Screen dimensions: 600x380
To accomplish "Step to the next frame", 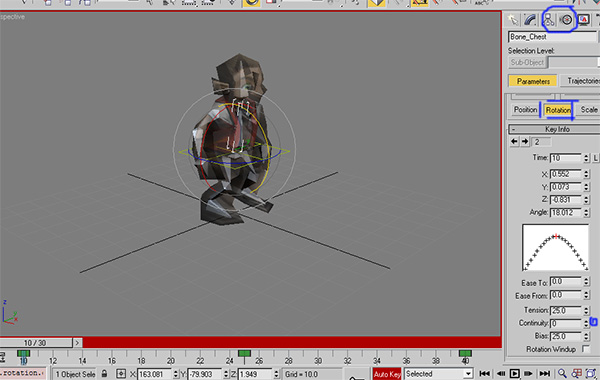I will [x=528, y=373].
